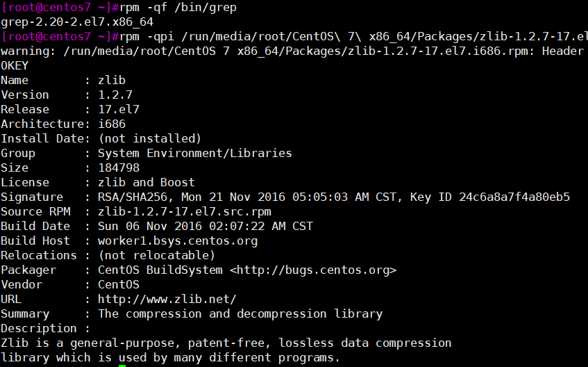Image resolution: width=588 pixels, height=367 pixels.
Task: Click the rpm -qf /bin/grep command
Action: pyautogui.click(x=178, y=8)
